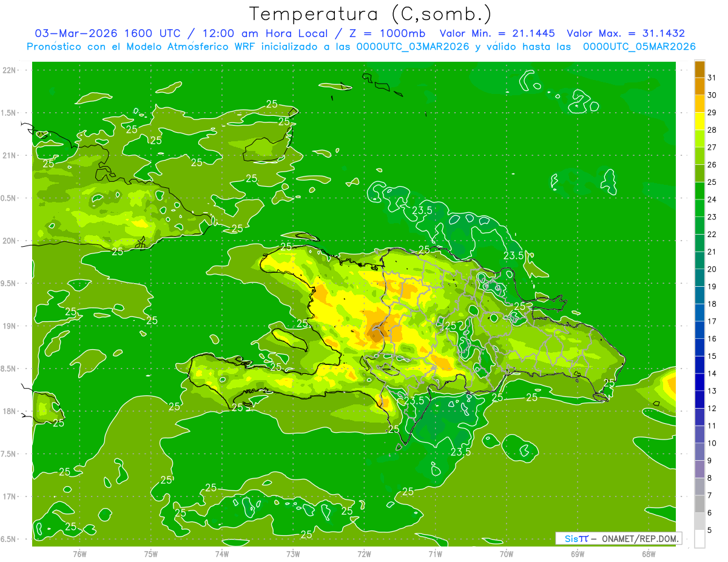Click the 6.5N latitude axis label

[x=9, y=539]
